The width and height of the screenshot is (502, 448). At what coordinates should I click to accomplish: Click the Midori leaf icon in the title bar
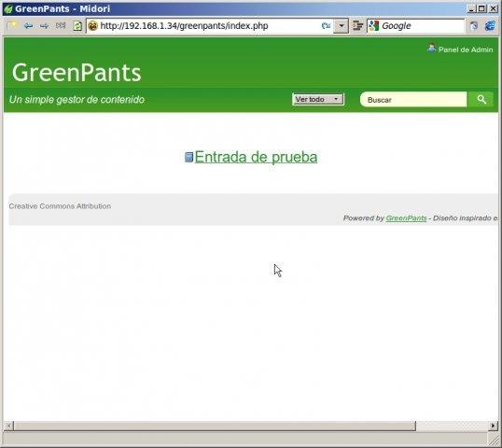pos(8,8)
